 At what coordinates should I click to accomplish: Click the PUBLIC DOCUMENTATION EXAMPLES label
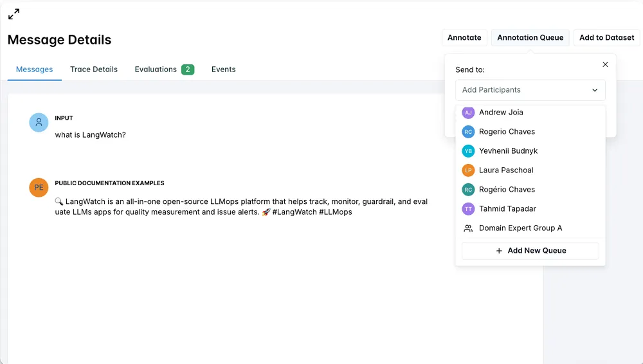pos(109,183)
